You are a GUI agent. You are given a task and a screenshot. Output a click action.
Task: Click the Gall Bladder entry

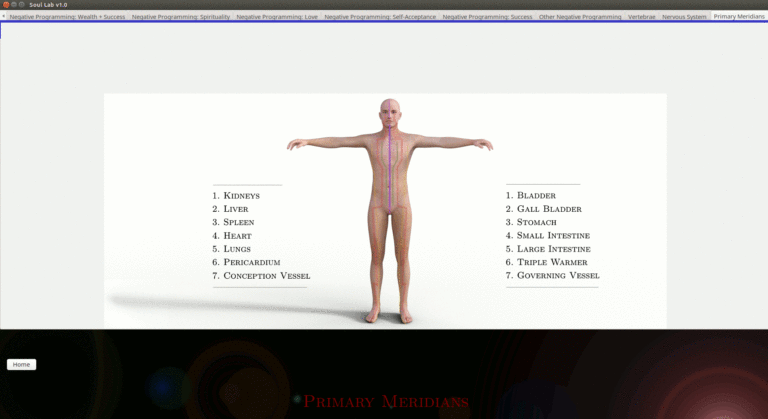[544, 209]
